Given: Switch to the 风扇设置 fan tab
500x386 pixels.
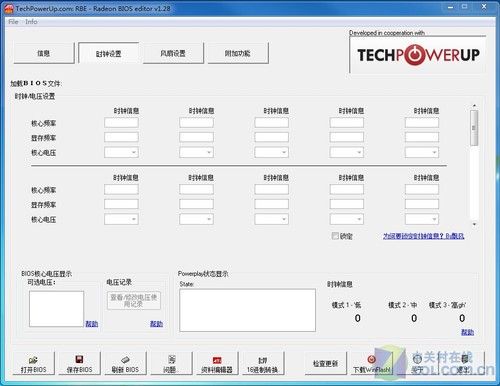Looking at the screenshot, I should pyautogui.click(x=173, y=53).
